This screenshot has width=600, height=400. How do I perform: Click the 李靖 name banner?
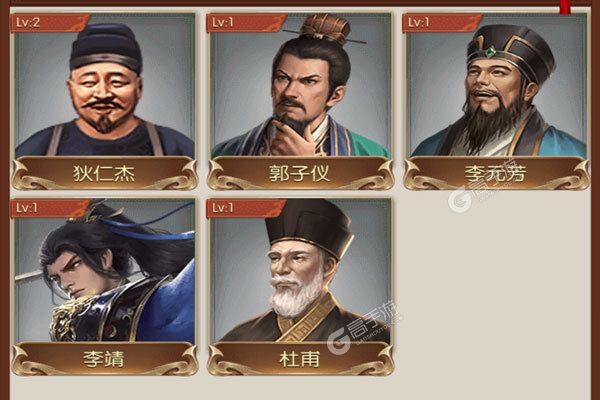[x=104, y=359]
